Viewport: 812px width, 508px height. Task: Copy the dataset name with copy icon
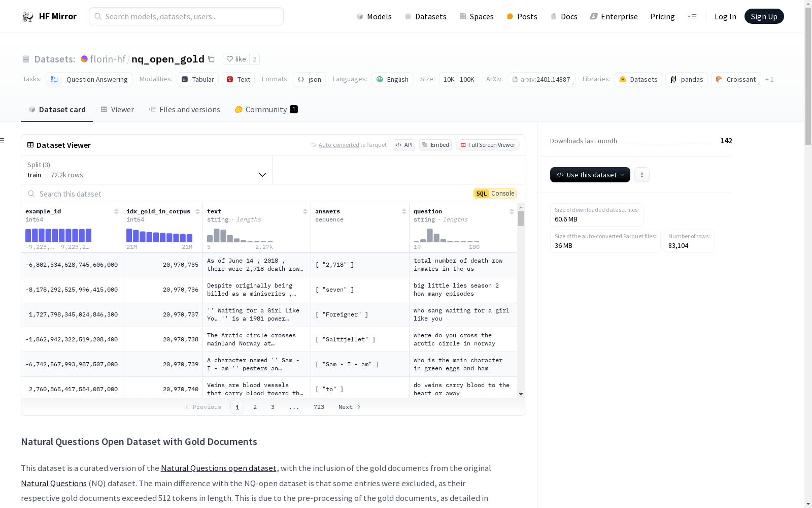click(212, 59)
